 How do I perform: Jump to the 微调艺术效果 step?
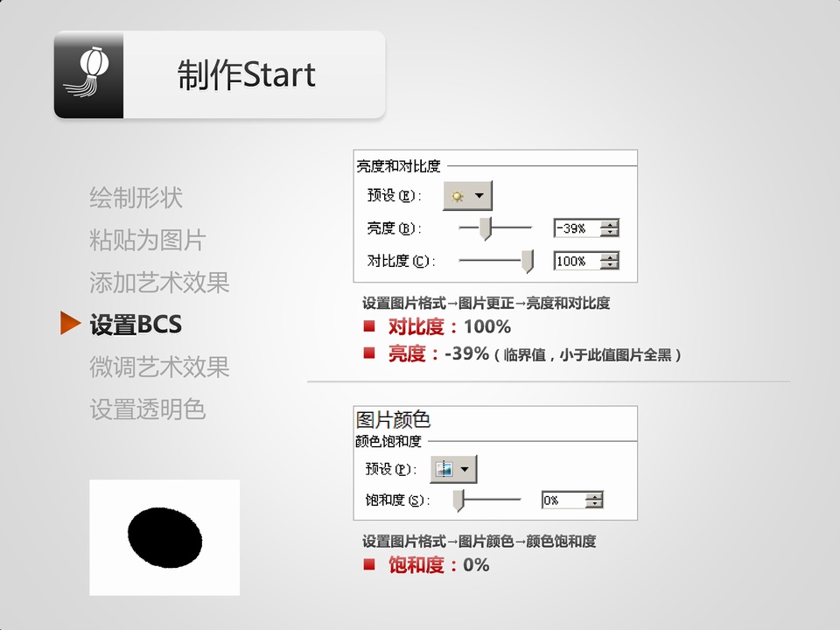(159, 367)
